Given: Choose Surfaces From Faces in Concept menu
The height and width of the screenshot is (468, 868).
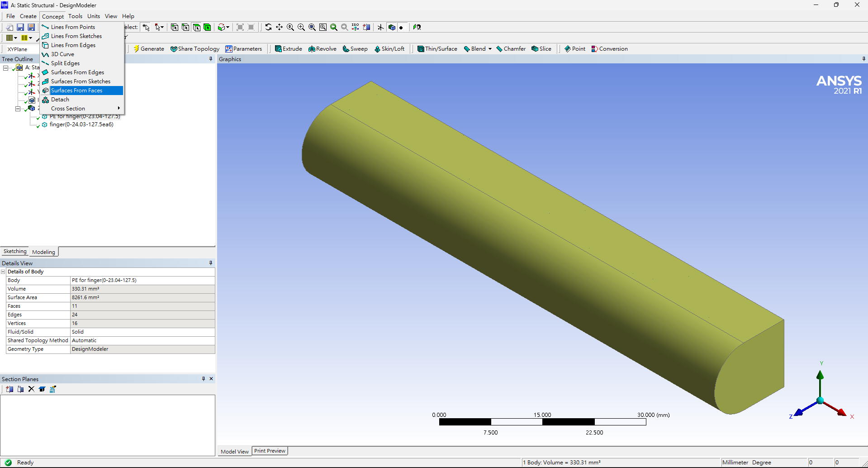Looking at the screenshot, I should coord(76,91).
